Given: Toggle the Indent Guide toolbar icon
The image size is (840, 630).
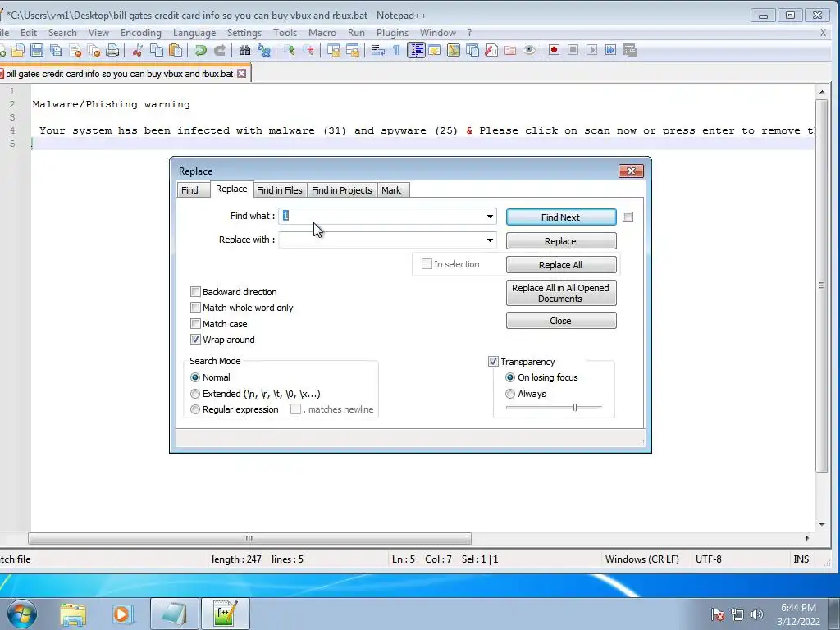Looking at the screenshot, I should 416,50.
